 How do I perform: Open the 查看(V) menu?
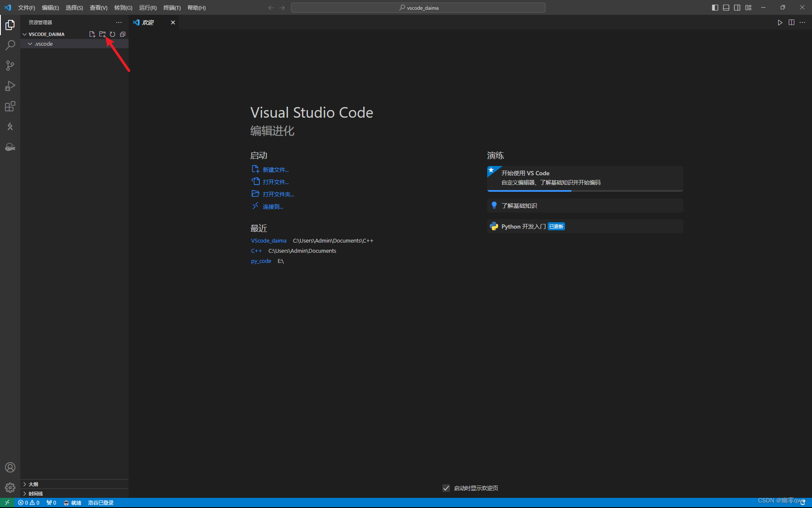(x=99, y=8)
